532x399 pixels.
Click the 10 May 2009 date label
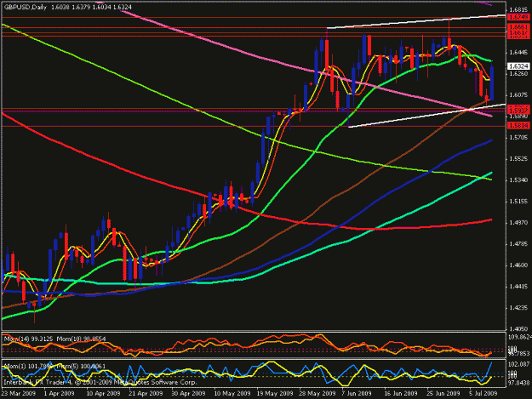232,393
